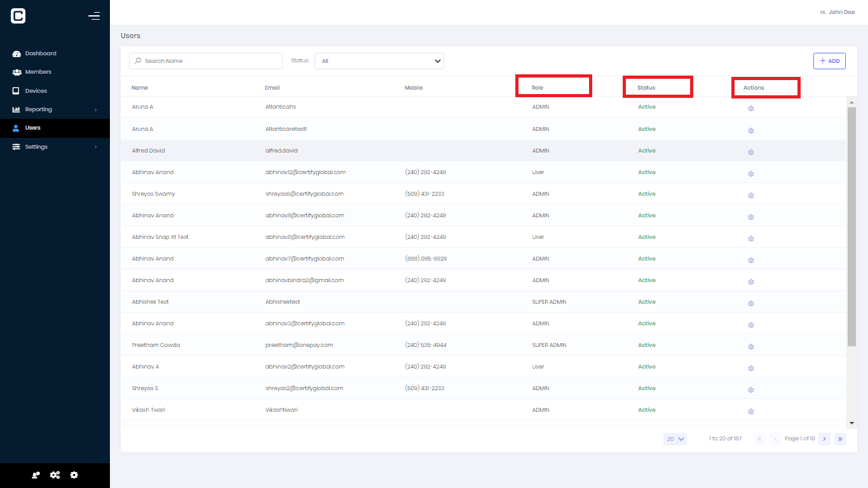868x488 pixels.
Task: Click the Devices icon in the sidebar
Action: click(x=16, y=90)
